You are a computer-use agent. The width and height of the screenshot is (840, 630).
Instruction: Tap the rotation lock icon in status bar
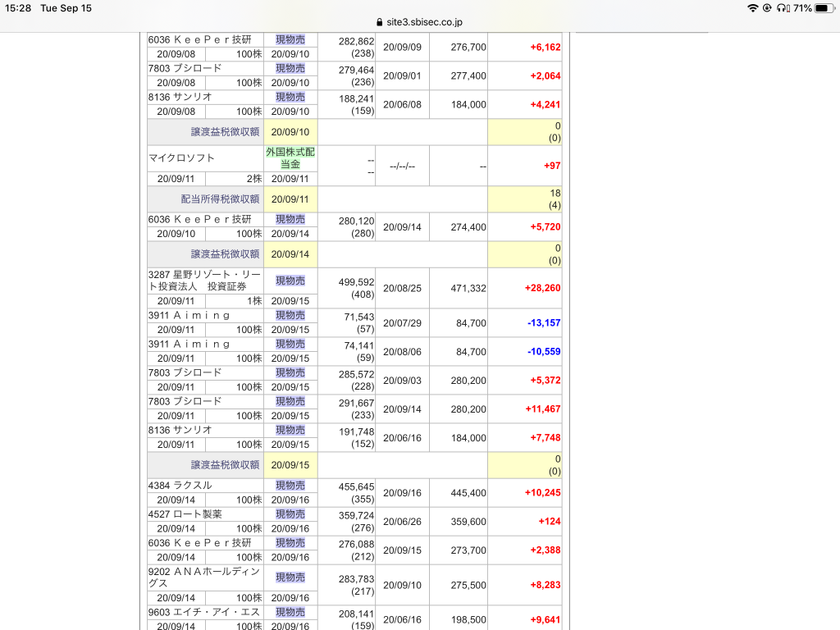tap(767, 8)
